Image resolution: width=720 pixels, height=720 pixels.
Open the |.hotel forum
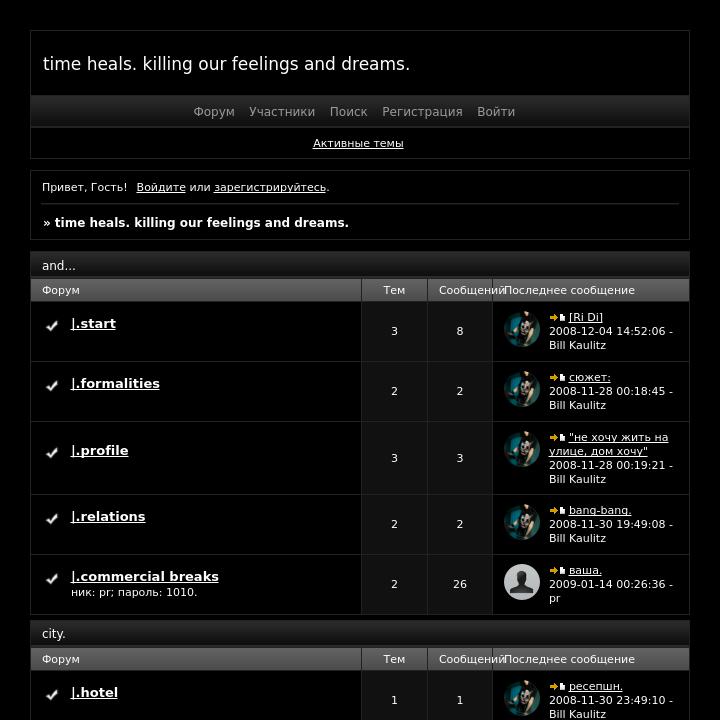[x=94, y=692]
